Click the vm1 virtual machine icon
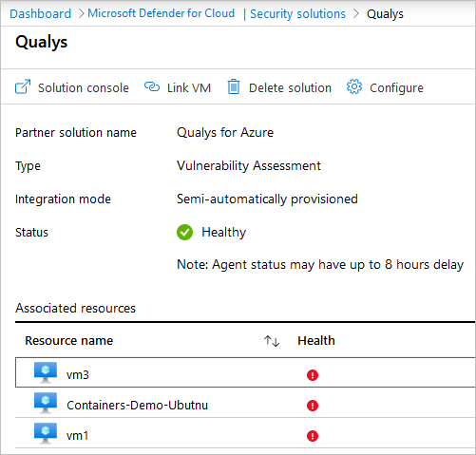This screenshot has height=455, width=476. pos(46,433)
